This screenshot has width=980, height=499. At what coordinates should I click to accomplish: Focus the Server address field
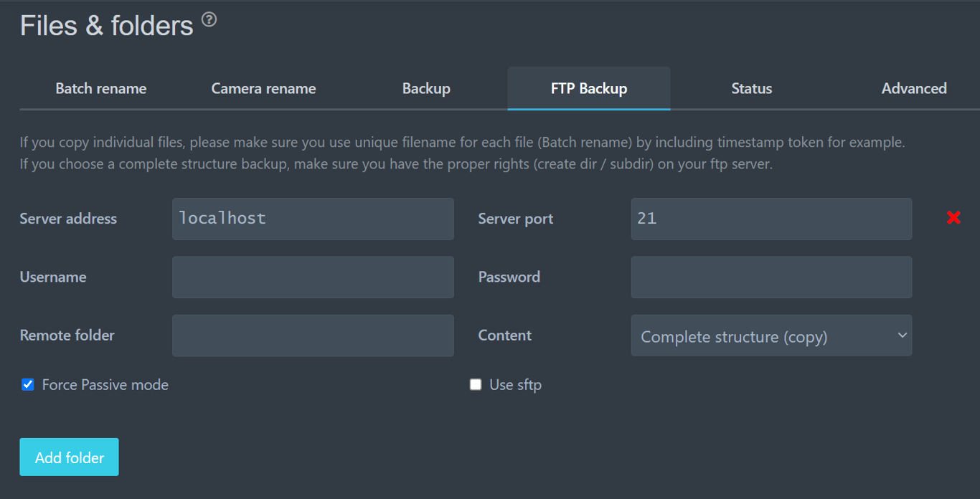313,219
